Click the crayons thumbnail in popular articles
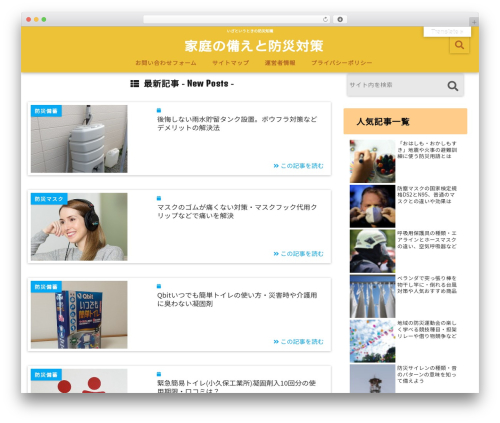 pos(372,161)
